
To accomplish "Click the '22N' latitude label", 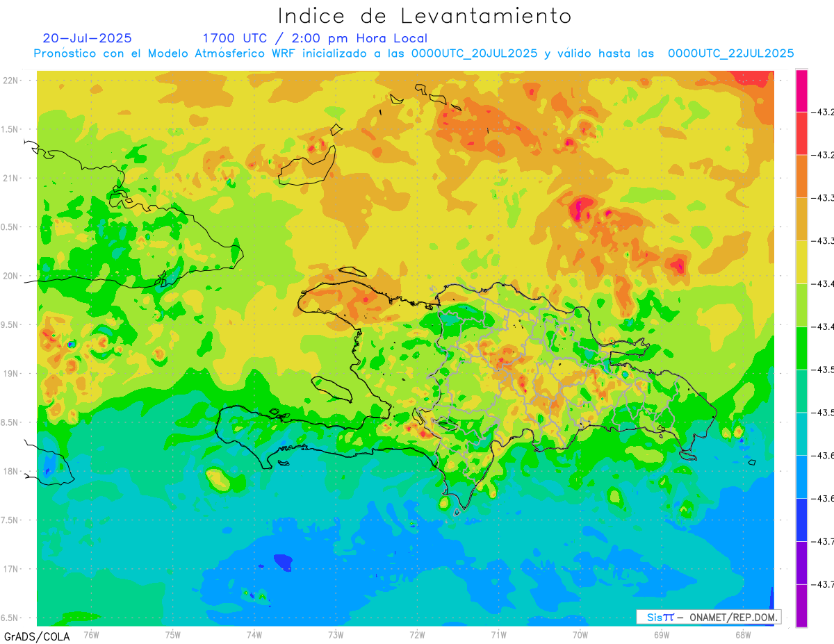I will click(x=12, y=81).
